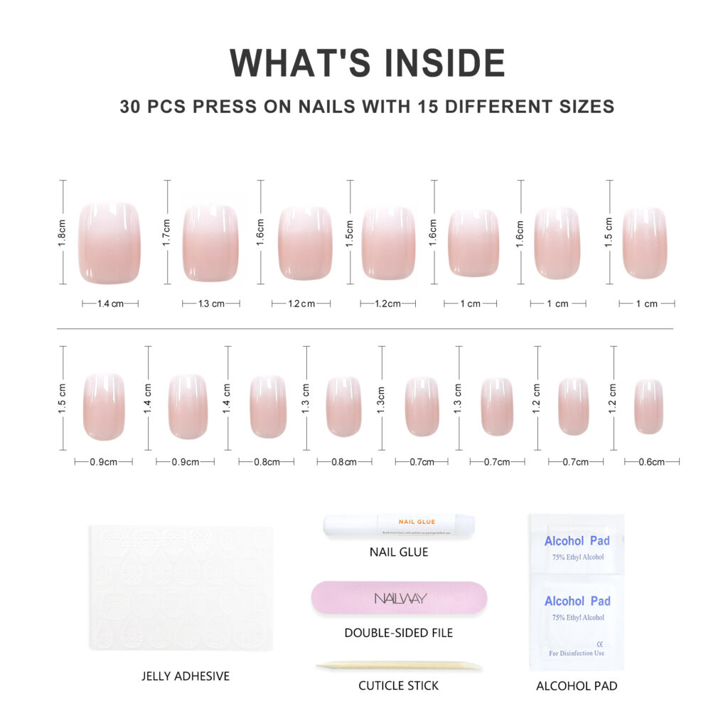This screenshot has height=728, width=728.
Task: Click the JELLY ADHESIVE caption
Action: [x=185, y=676]
